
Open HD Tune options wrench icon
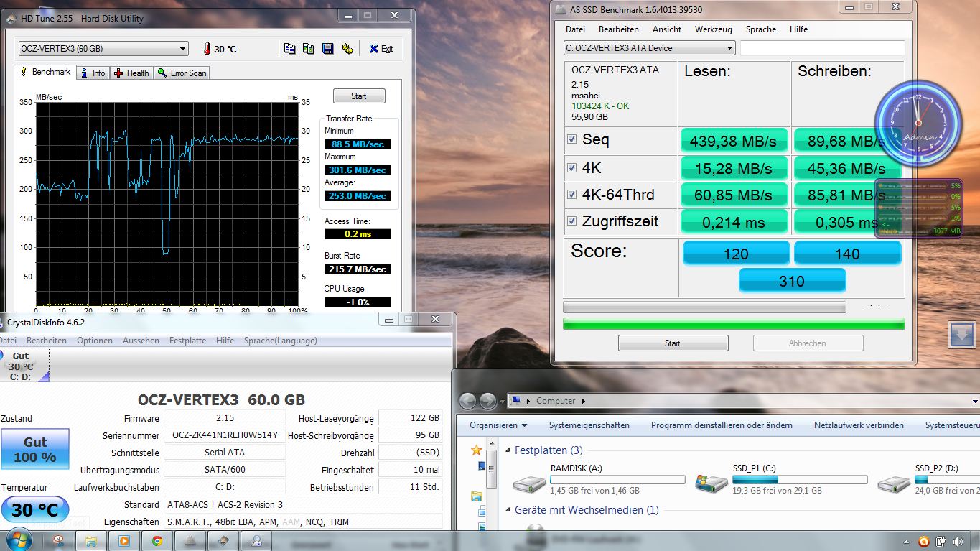pyautogui.click(x=347, y=49)
